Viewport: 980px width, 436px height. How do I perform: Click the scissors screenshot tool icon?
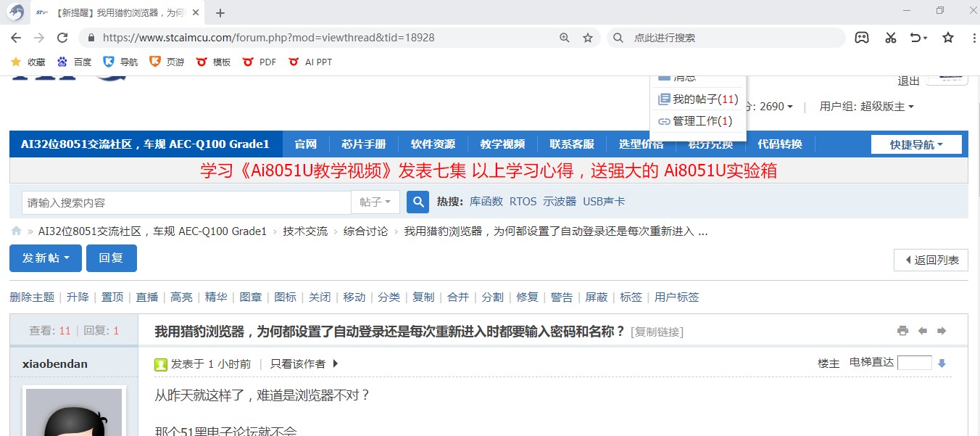pos(891,38)
